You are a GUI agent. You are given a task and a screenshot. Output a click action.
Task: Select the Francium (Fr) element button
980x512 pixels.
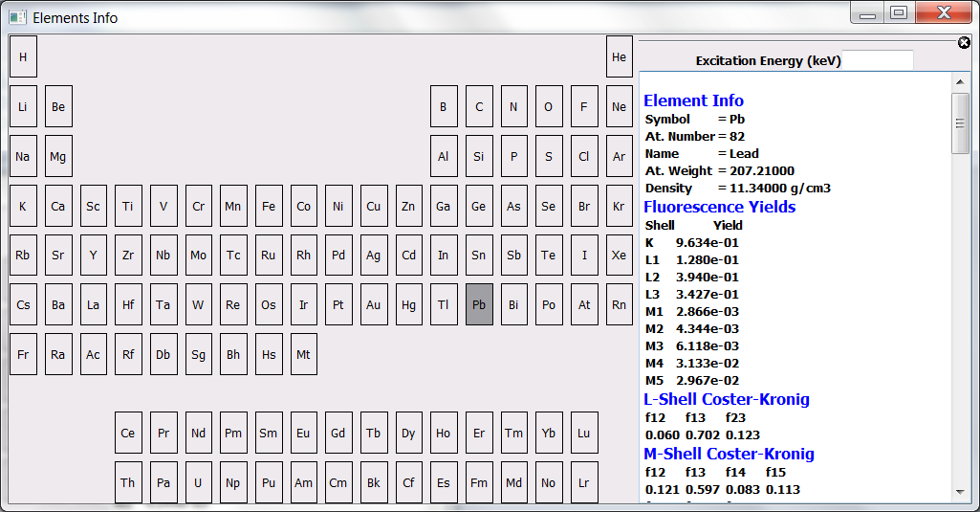click(x=23, y=354)
